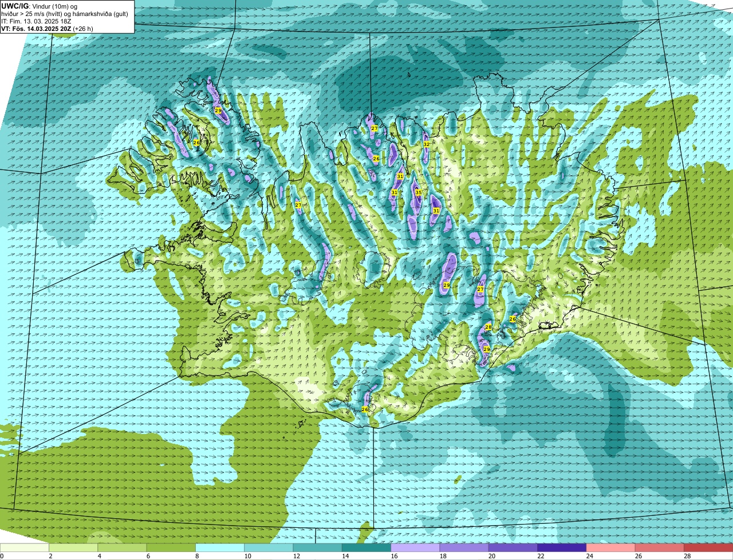Click the 22–24 m/s dark indigo legend swatch
The image size is (733, 560).
562,547
